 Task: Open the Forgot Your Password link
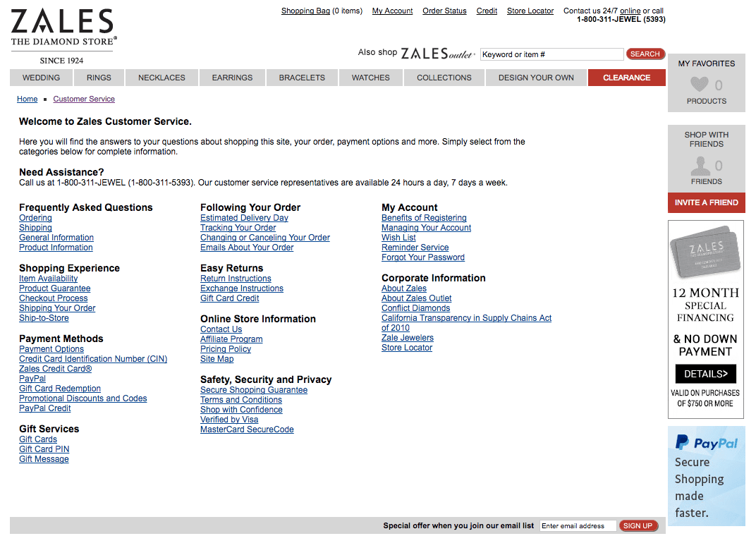click(422, 257)
